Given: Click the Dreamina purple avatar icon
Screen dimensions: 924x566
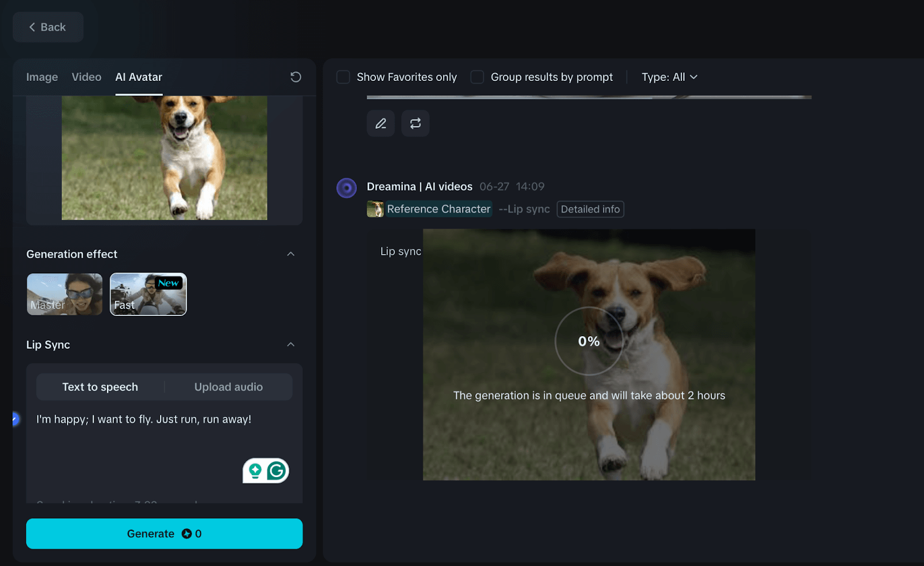Looking at the screenshot, I should click(x=346, y=188).
